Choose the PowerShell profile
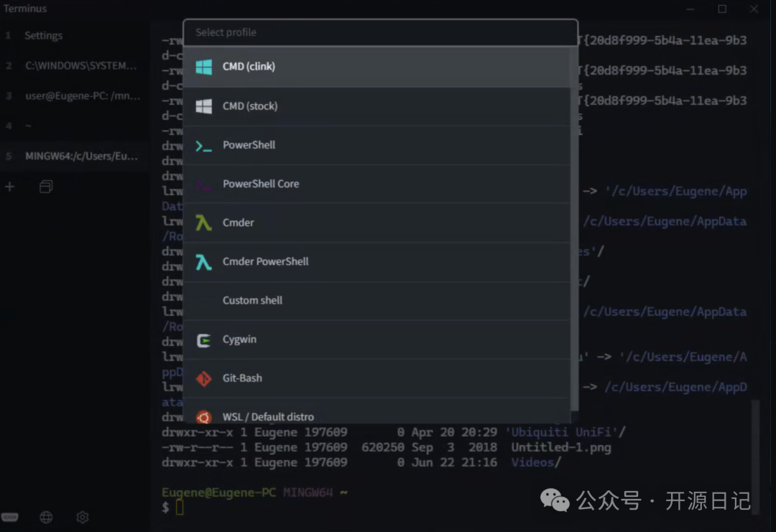Viewport: 776px width, 532px height. (377, 145)
